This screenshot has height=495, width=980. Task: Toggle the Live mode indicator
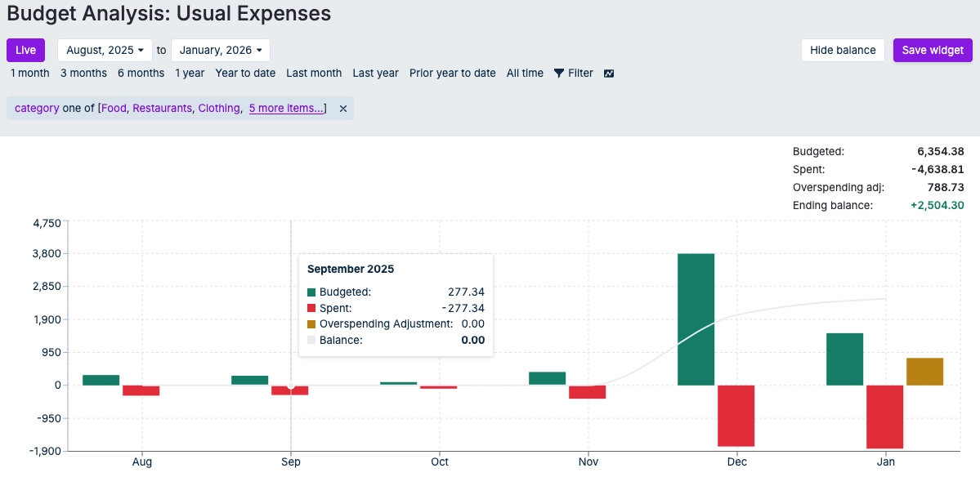pos(25,50)
